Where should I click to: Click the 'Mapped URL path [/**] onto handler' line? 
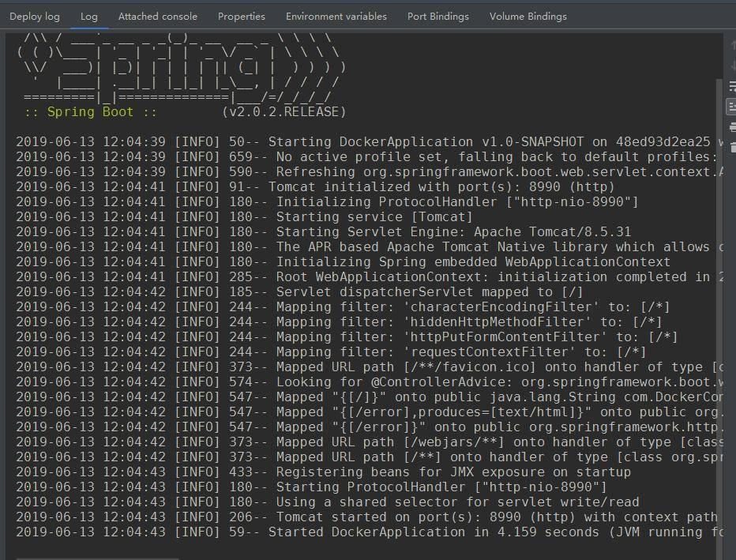370,457
